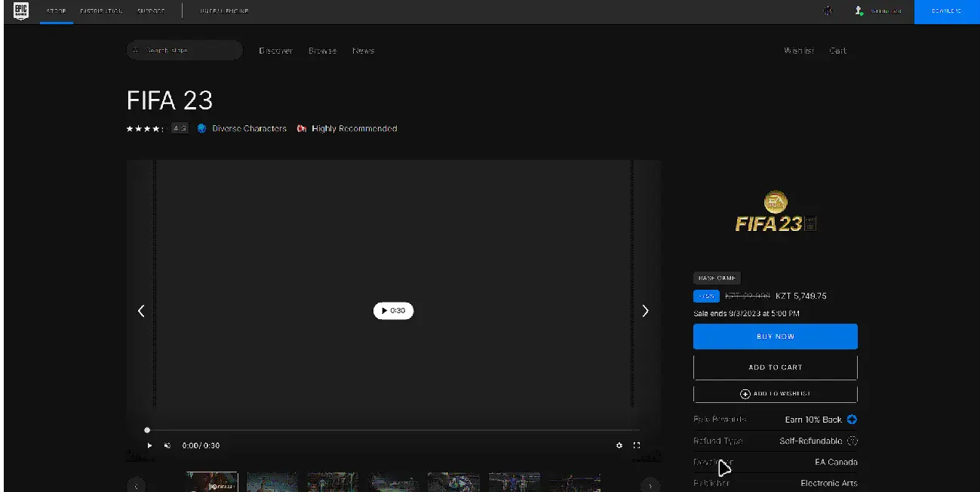Focus the Search store field
980x492 pixels.
[x=185, y=51]
